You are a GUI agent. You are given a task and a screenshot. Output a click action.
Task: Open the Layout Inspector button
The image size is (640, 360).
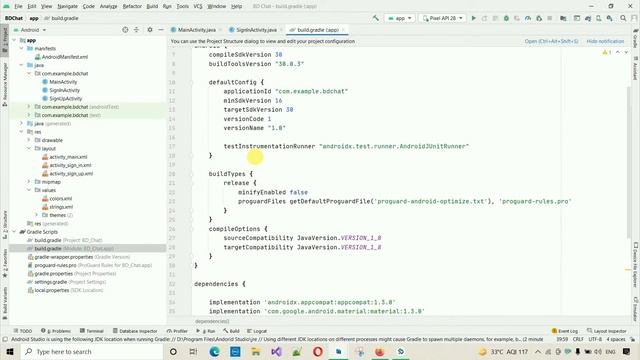click(x=607, y=331)
